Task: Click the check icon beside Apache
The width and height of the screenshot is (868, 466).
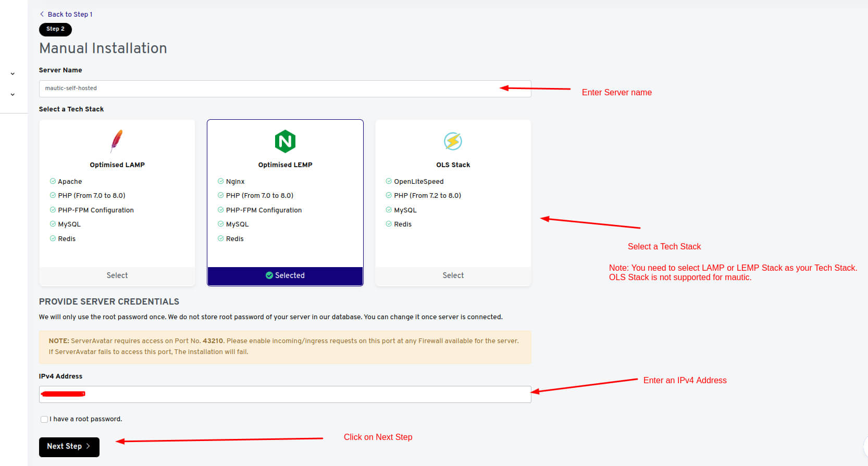Action: click(53, 181)
